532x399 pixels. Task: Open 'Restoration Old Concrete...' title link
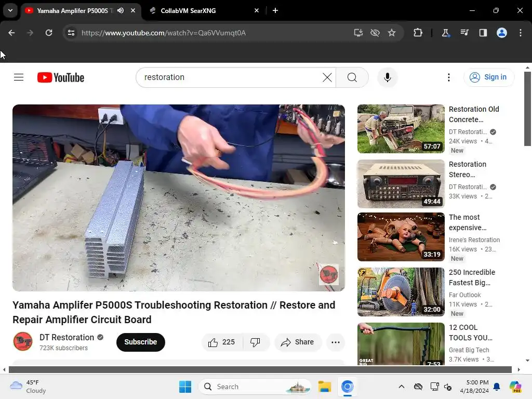coord(474,114)
